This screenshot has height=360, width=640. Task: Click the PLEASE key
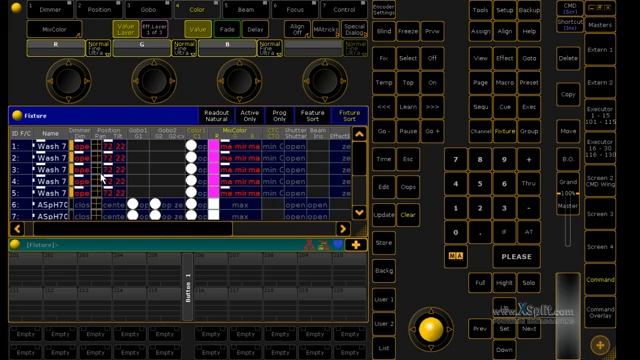516,256
